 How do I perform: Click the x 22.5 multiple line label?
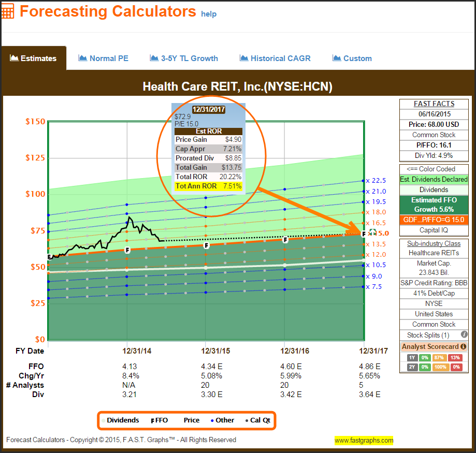[376, 181]
